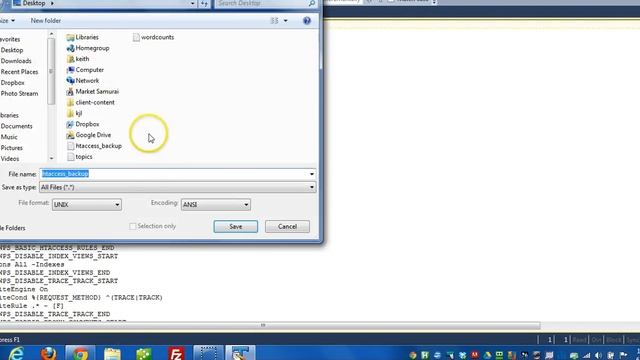
Task: Expand the view options arrow
Action: tap(285, 21)
